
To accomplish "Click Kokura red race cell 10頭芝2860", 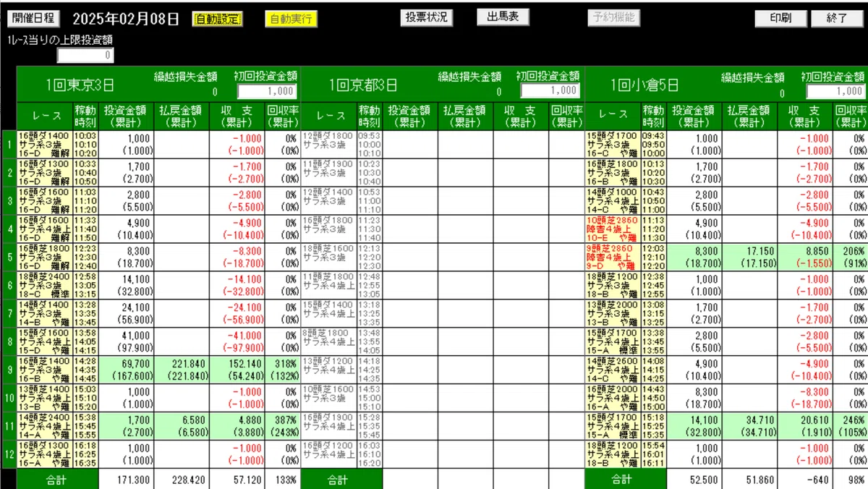I will (612, 229).
